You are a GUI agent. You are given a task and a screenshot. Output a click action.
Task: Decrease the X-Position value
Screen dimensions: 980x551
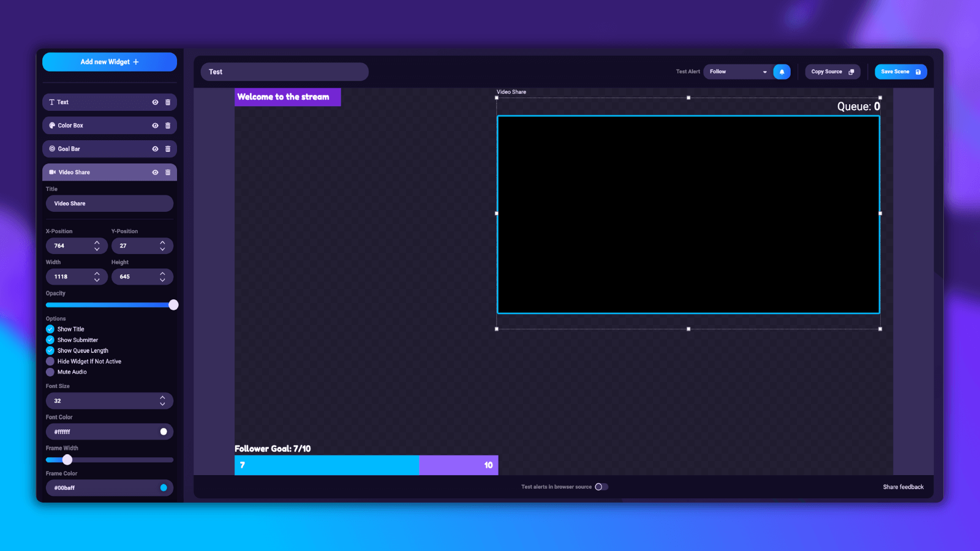tap(97, 249)
